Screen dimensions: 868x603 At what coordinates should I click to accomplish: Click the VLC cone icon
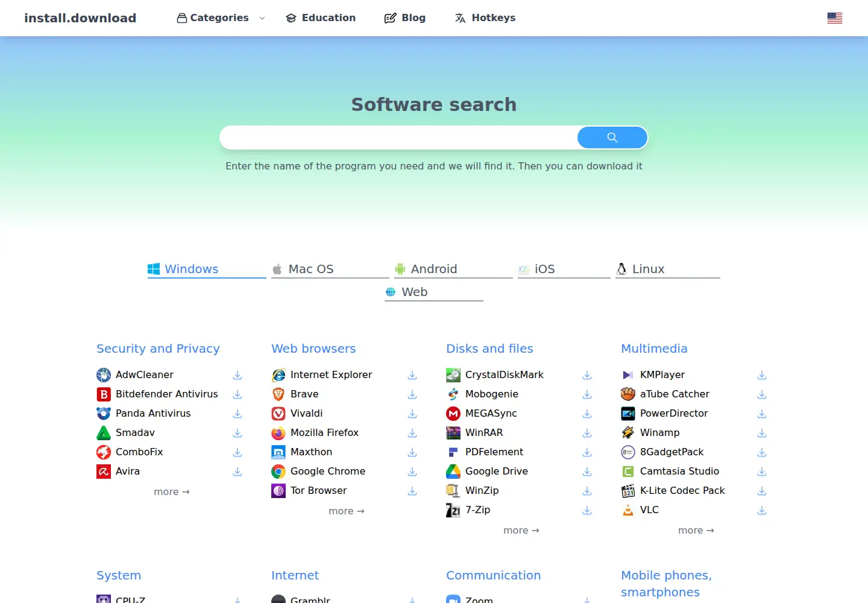tap(628, 510)
